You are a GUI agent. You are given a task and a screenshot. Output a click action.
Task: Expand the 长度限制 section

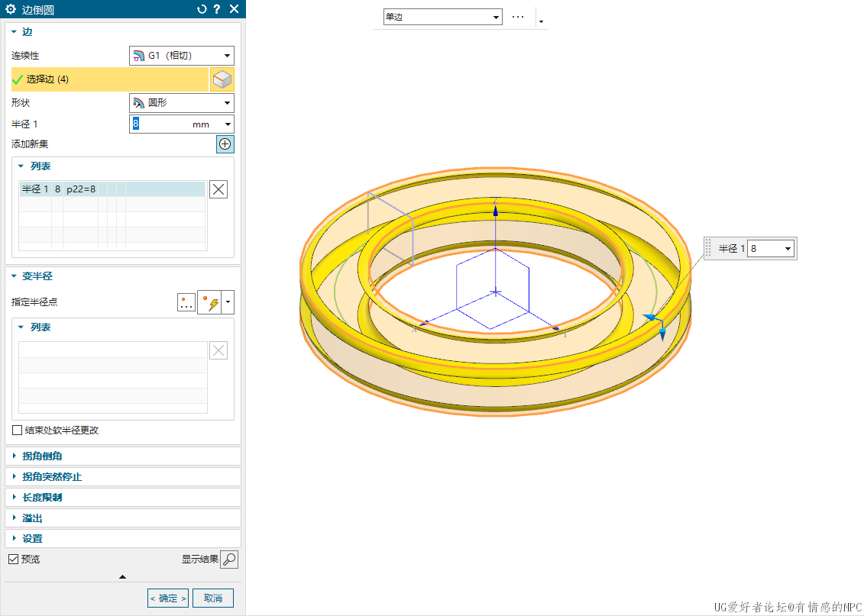42,497
